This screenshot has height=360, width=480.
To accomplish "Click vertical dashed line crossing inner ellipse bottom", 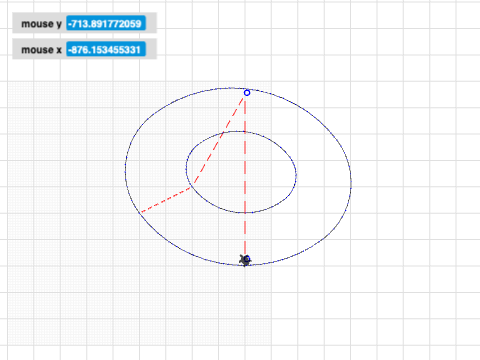I will 245,213.
